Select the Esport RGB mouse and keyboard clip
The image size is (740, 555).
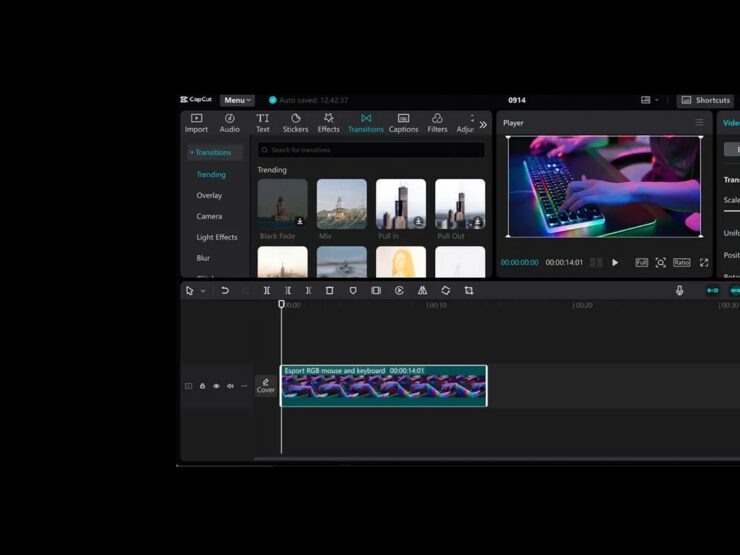384,386
